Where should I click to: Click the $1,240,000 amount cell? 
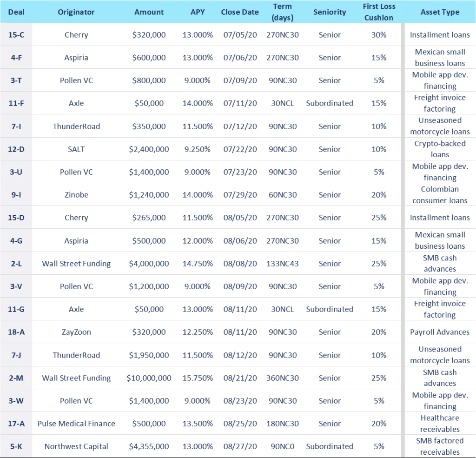point(149,195)
